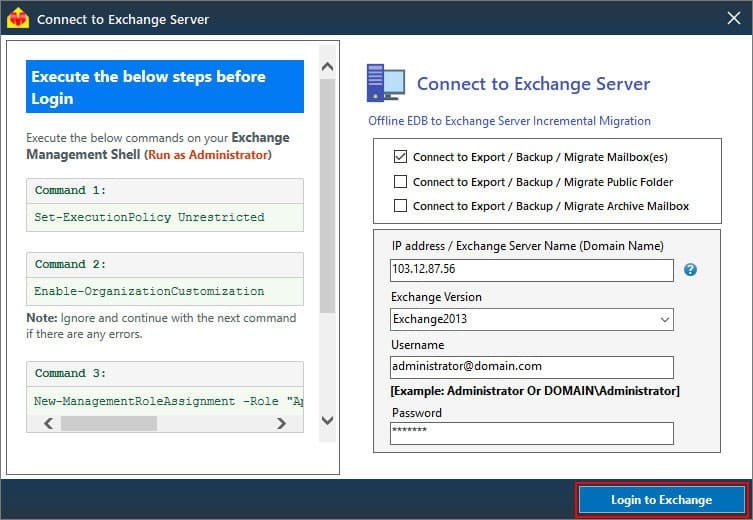
Task: Click the horizontal scrollbar thumb under Command 3
Action: pos(109,423)
